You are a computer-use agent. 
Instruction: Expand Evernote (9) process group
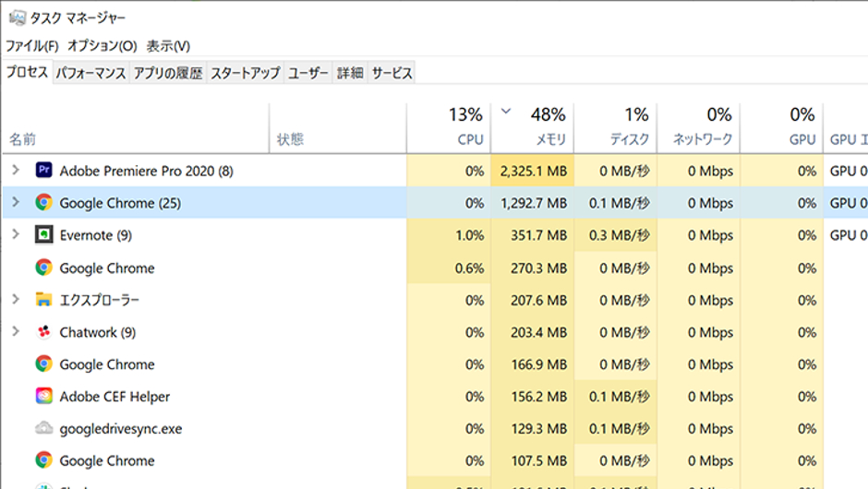tap(16, 234)
